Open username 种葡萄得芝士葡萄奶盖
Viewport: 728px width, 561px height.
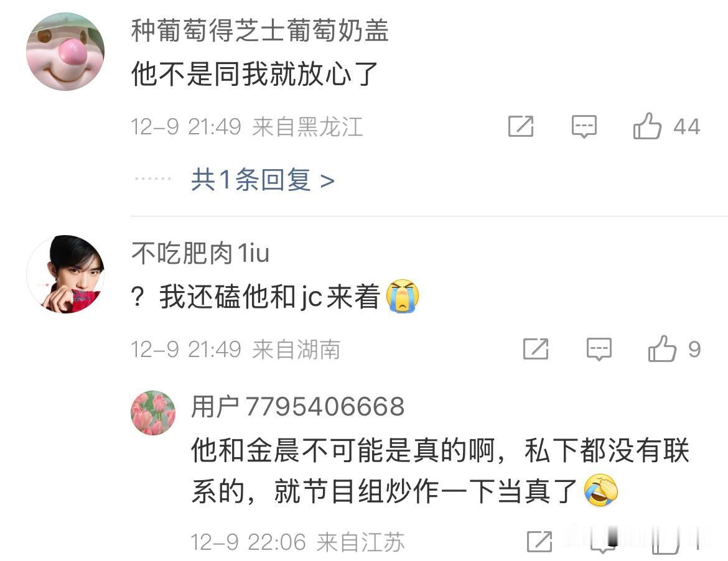[259, 30]
